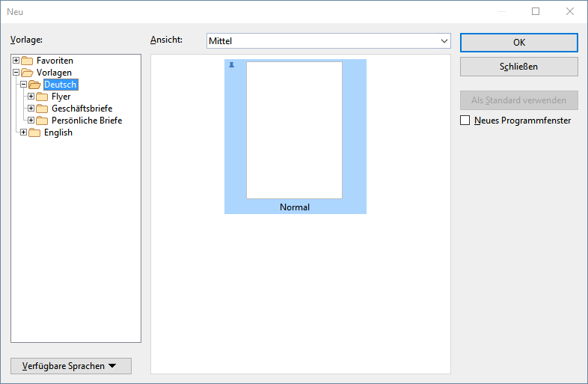
Task: Expand the Geschäftsbriefe tree node
Action: click(31, 108)
